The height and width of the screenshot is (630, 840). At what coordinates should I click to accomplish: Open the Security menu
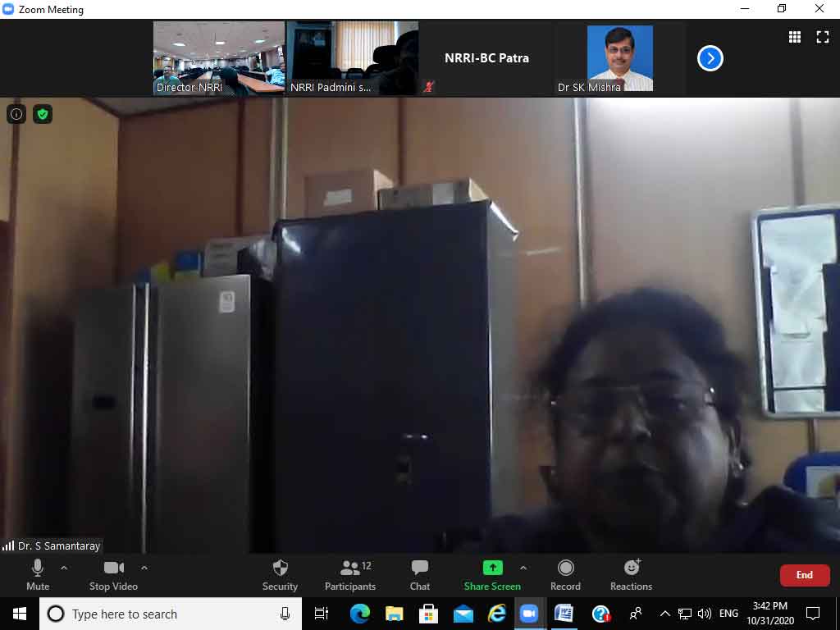point(280,575)
